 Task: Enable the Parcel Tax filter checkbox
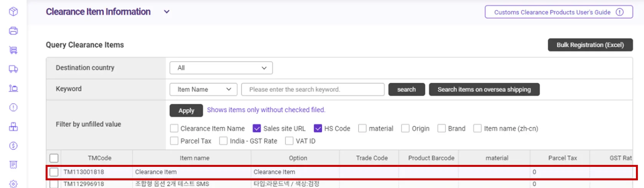(174, 141)
